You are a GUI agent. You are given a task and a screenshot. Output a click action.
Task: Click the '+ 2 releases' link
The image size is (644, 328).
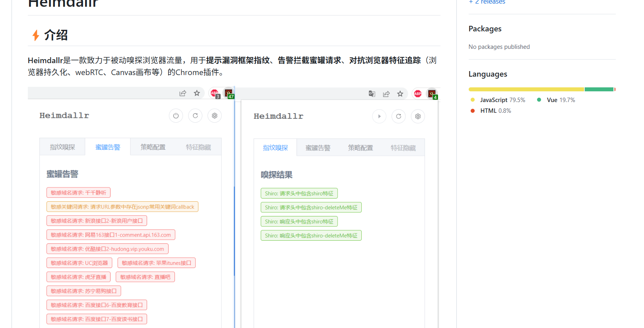tap(487, 2)
